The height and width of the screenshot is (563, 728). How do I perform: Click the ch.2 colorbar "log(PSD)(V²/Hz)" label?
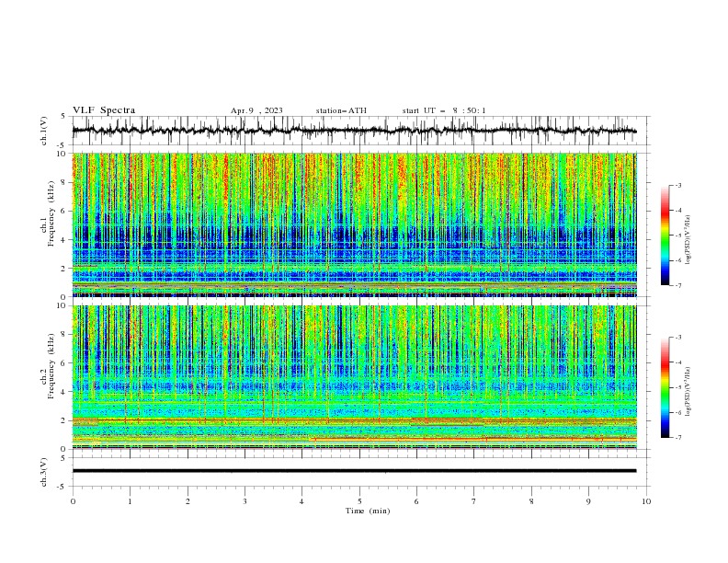(688, 392)
